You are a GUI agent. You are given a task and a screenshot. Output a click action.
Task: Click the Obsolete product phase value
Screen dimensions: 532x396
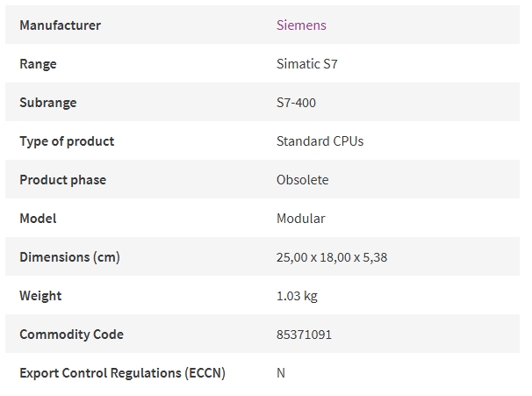pos(302,180)
